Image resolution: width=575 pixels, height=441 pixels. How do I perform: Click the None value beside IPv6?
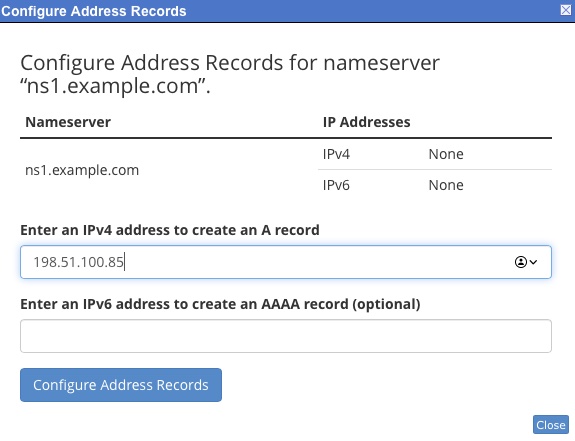(446, 185)
